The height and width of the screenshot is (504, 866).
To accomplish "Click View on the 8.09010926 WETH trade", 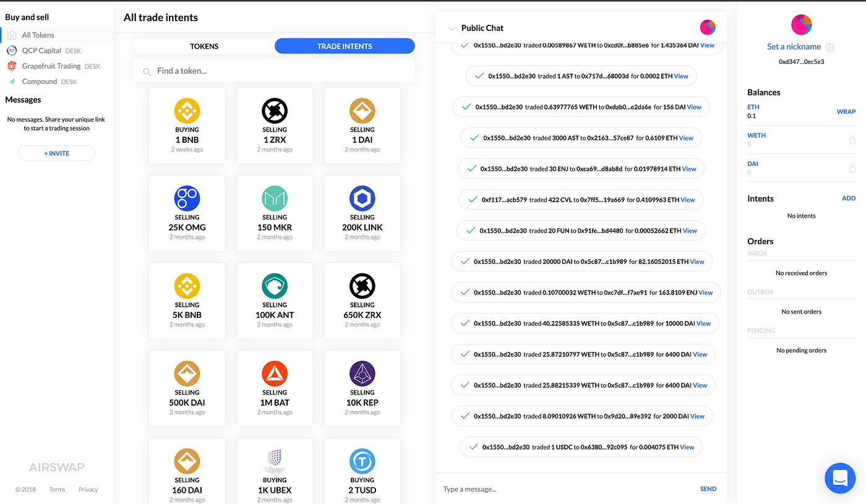I will pyautogui.click(x=698, y=416).
